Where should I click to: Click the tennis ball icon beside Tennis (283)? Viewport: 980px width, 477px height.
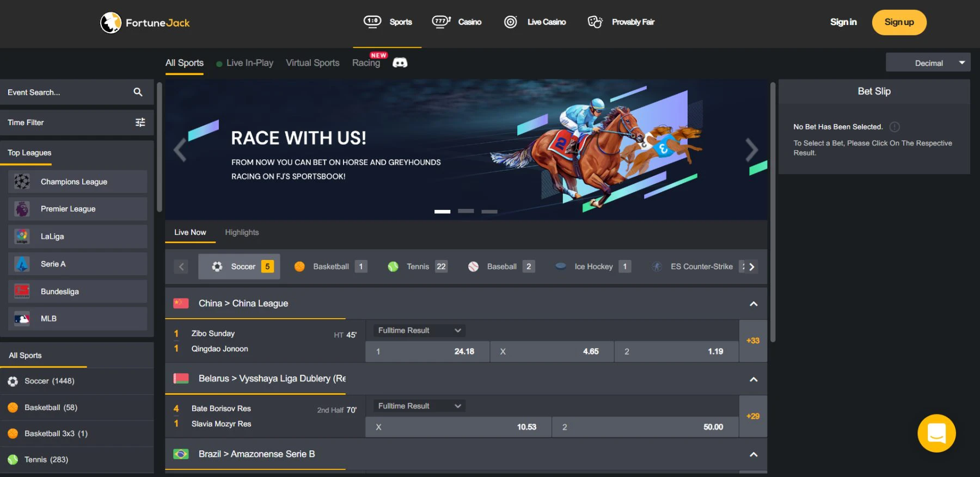[x=13, y=460]
